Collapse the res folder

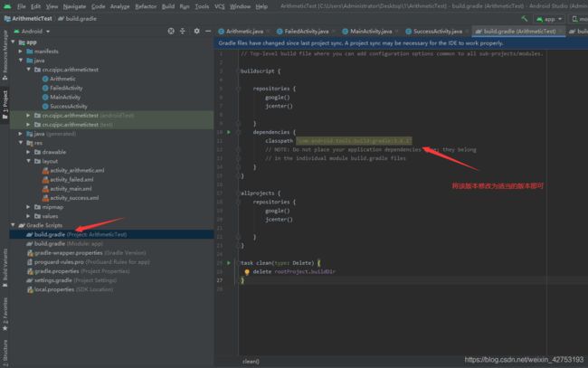click(21, 143)
